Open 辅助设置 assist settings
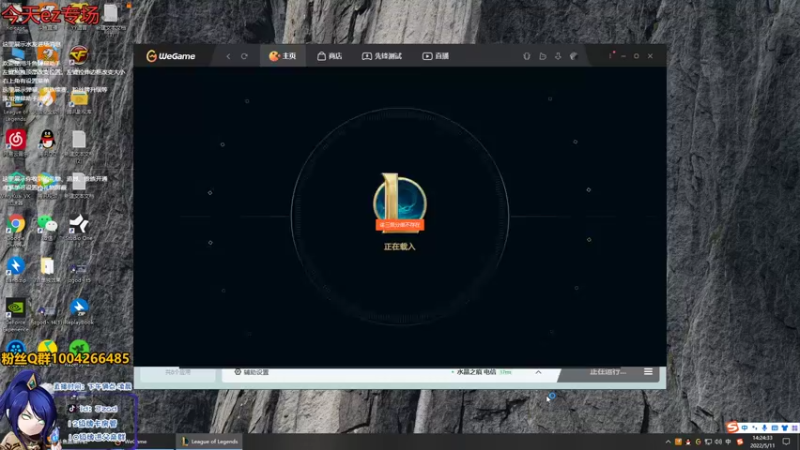This screenshot has height=450, width=800. point(252,372)
